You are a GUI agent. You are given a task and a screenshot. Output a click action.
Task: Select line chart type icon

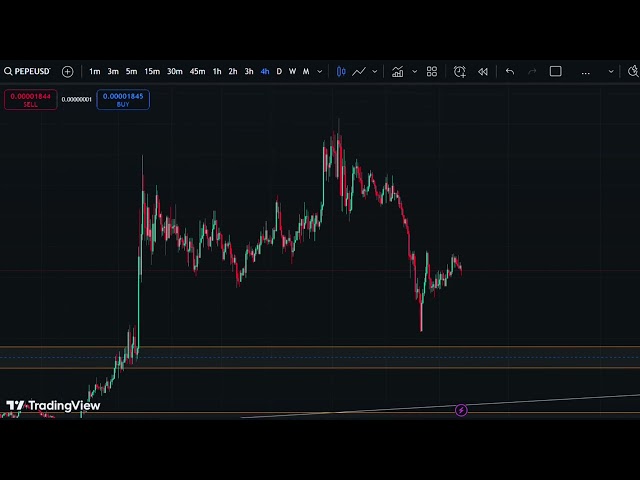[x=359, y=71]
